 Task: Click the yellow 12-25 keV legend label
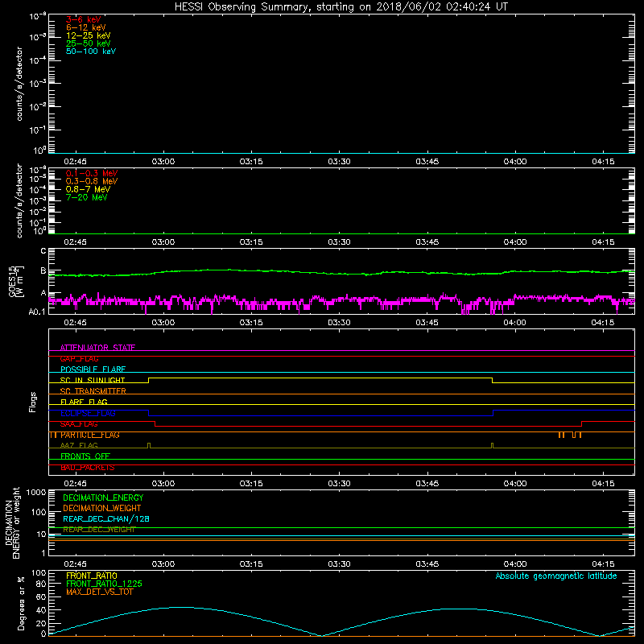point(89,35)
